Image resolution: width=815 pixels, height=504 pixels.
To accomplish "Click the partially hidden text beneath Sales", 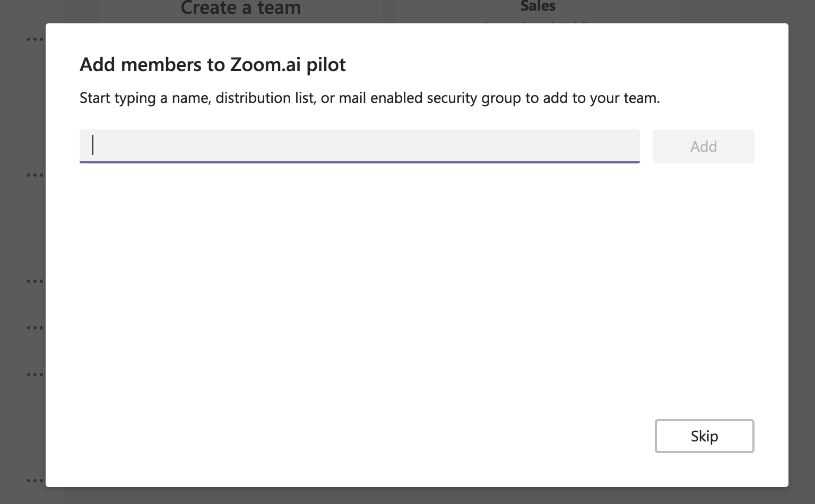I will point(537,23).
